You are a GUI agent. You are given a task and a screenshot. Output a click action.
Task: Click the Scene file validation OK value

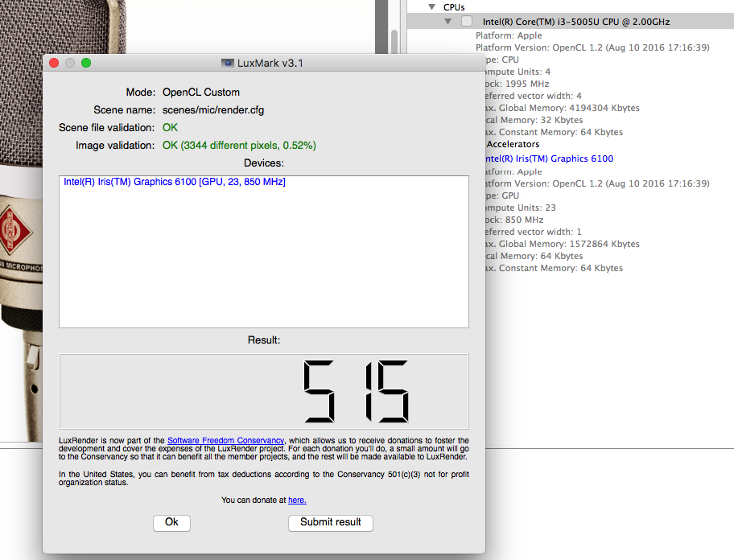coord(170,128)
